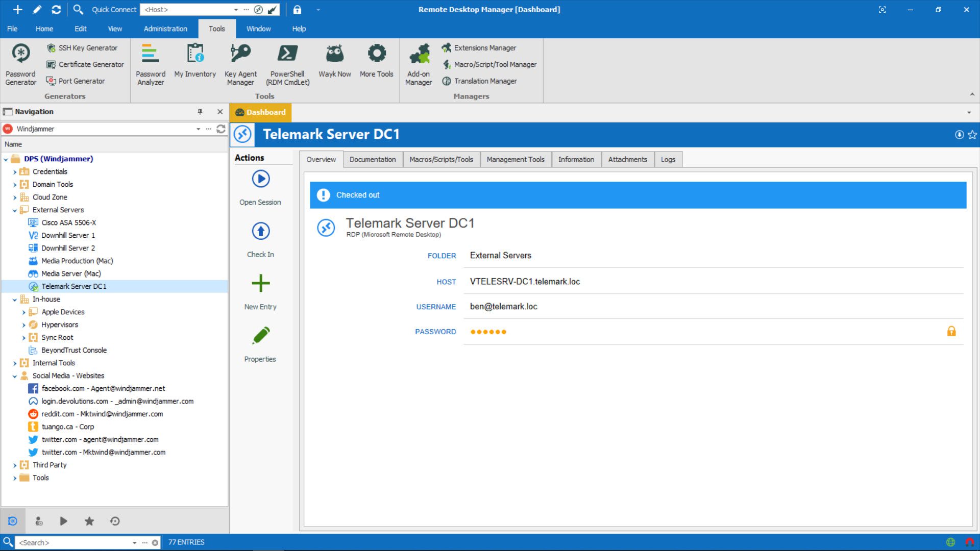The image size is (980, 551).
Task: Switch to the Logs tab
Action: tap(667, 159)
